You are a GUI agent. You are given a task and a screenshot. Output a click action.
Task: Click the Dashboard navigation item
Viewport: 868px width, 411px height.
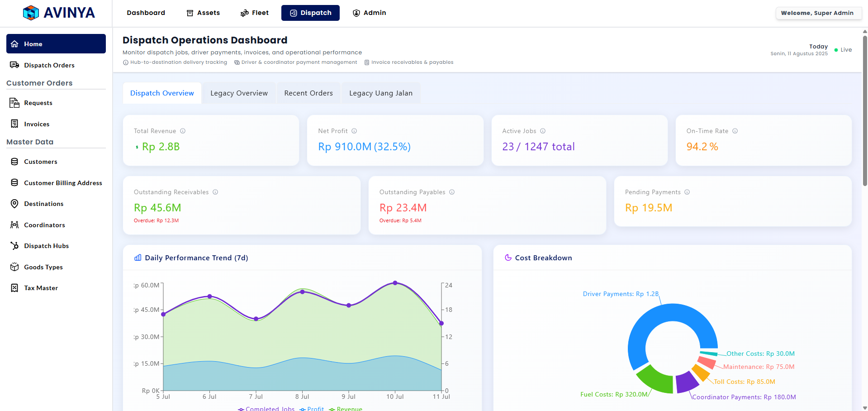pos(146,13)
